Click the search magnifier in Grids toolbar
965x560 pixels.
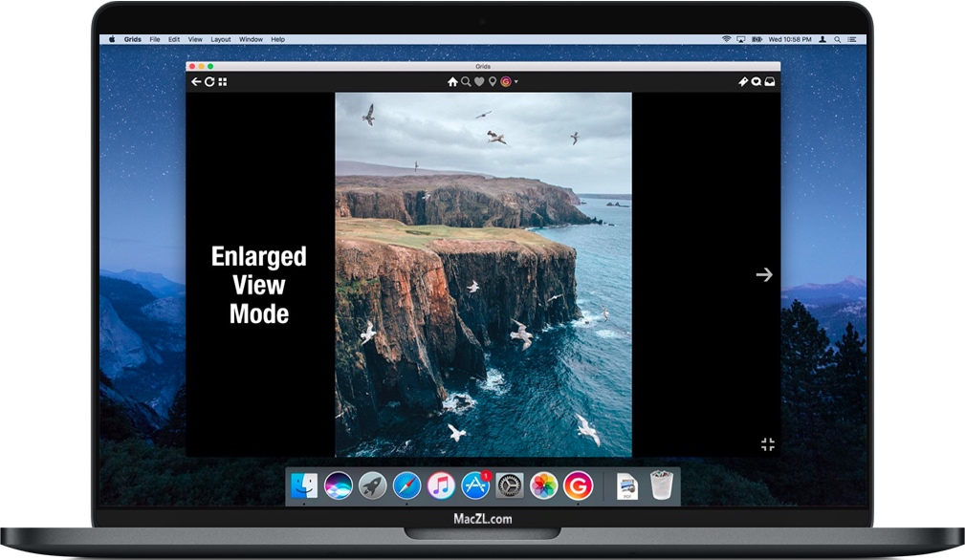click(x=466, y=82)
